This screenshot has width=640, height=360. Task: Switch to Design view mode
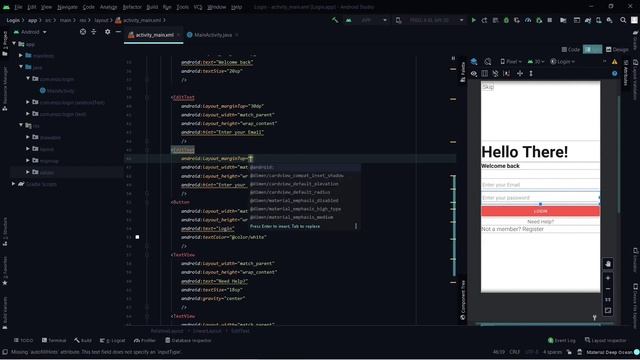point(617,49)
